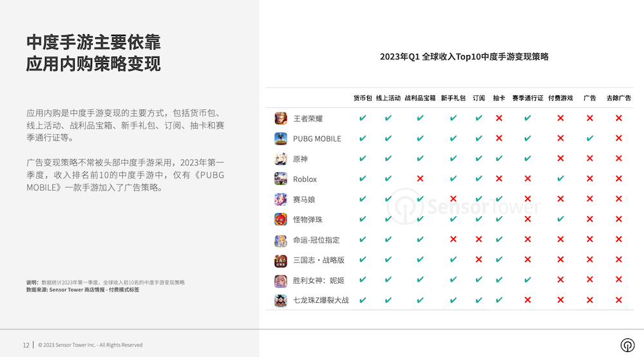Click the PUBG MOBILE game icon

click(x=281, y=138)
